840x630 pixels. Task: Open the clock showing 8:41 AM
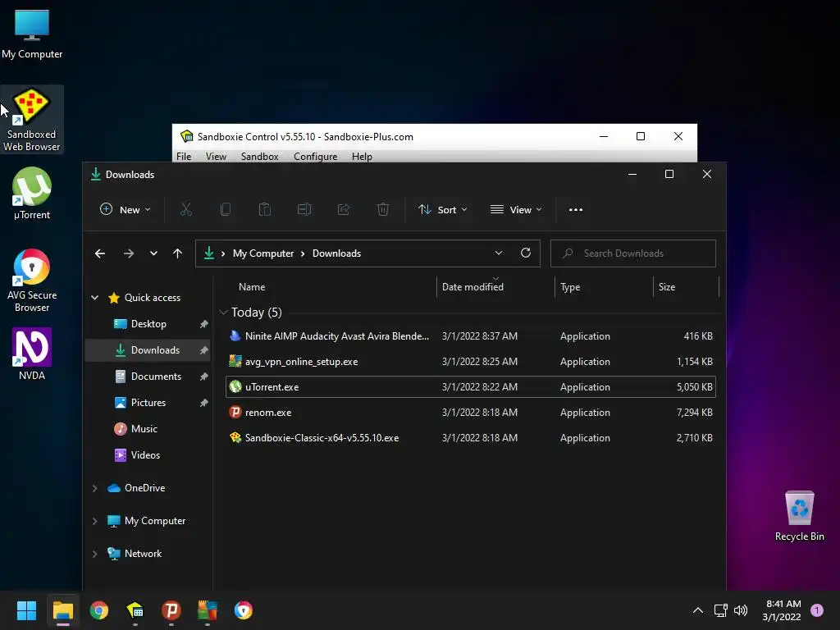click(x=782, y=610)
